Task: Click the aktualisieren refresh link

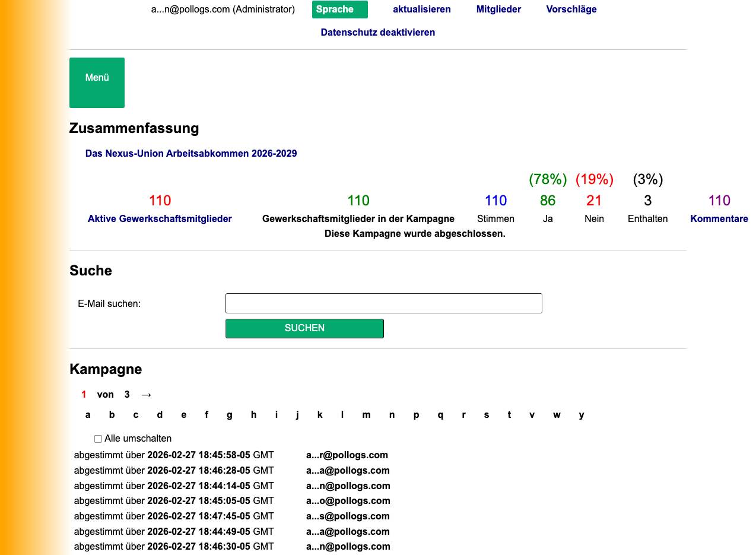Action: pos(422,9)
